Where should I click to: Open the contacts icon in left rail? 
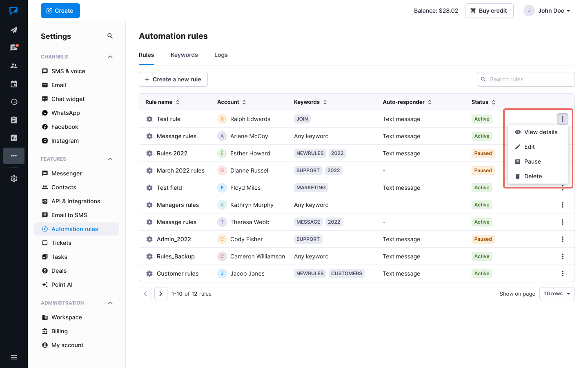[x=14, y=66]
